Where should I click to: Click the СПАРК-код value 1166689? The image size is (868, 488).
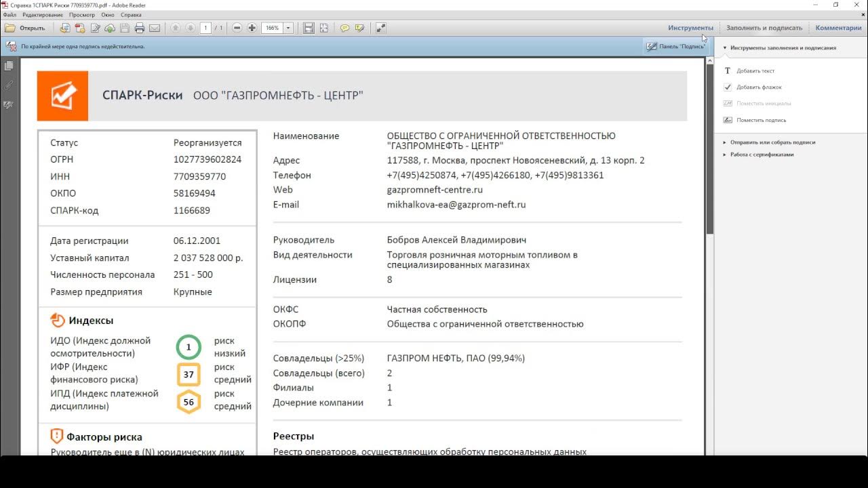pos(191,210)
